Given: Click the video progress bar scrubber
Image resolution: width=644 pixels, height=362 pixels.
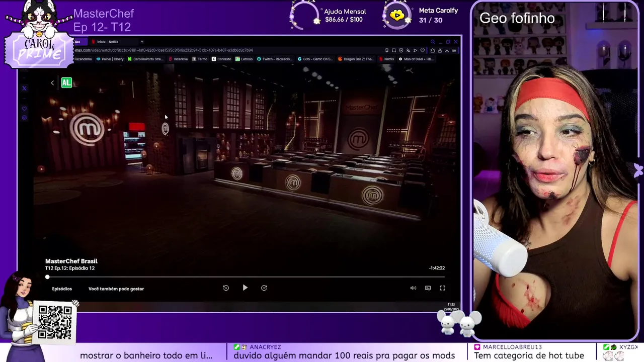Looking at the screenshot, I should tap(47, 277).
